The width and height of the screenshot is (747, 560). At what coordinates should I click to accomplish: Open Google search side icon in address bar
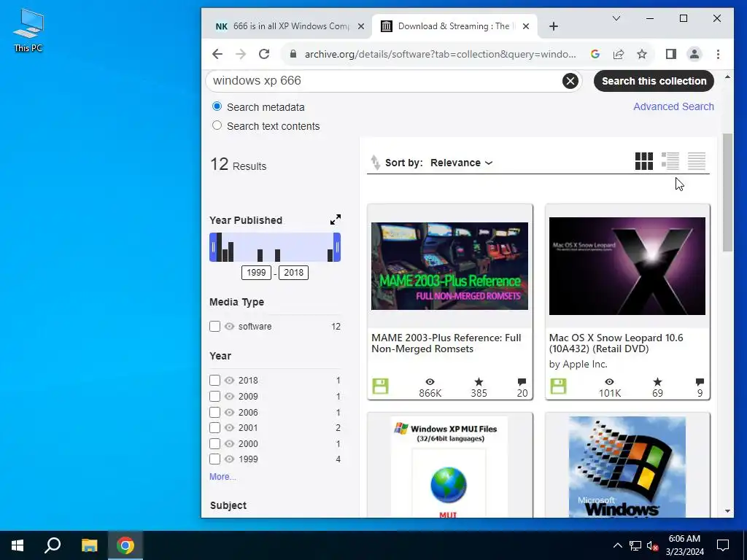595,54
